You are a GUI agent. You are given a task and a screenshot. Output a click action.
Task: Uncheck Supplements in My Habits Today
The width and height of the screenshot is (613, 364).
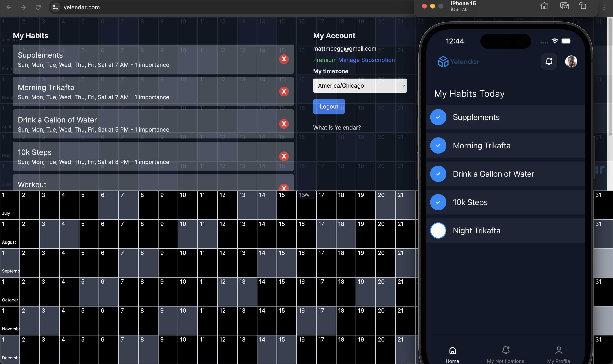coord(438,117)
